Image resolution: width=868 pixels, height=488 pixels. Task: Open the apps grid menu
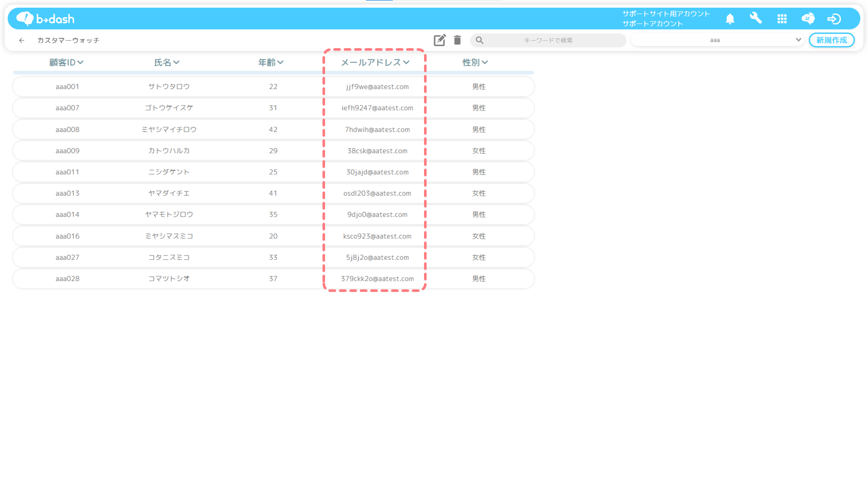coord(782,19)
